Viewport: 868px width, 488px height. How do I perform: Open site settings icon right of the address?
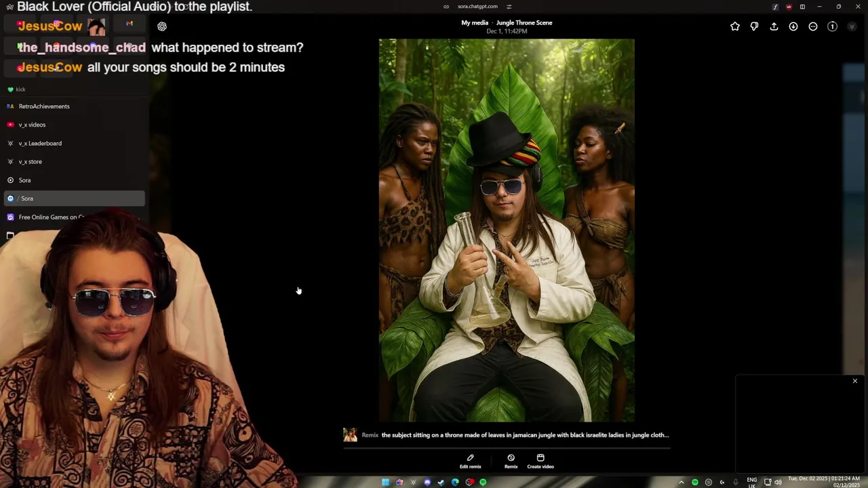(x=509, y=6)
